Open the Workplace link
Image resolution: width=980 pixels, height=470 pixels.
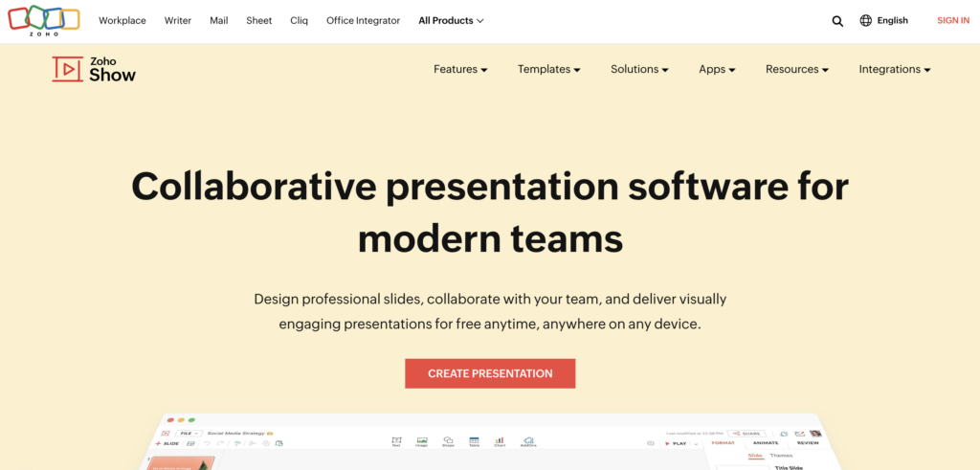122,21
